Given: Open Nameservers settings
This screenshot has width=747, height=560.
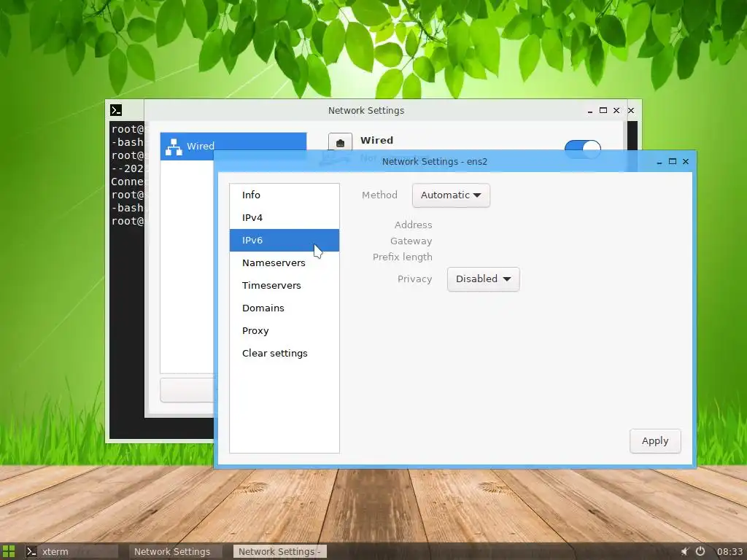Looking at the screenshot, I should (284, 262).
